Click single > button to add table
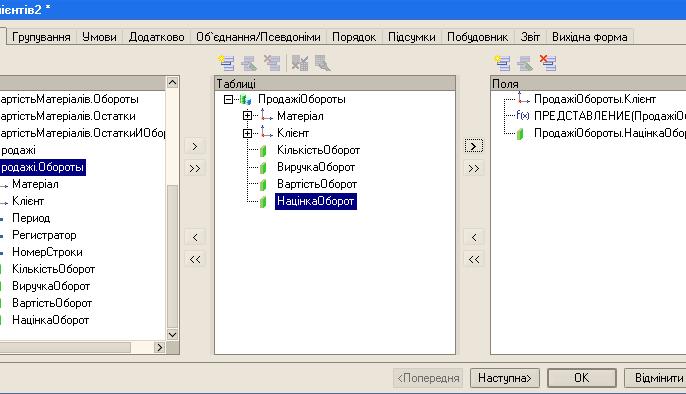The image size is (686, 394). pos(195,146)
